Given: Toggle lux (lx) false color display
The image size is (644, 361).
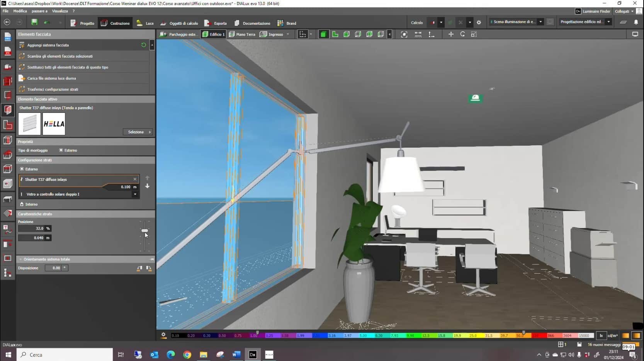Looking at the screenshot, I should (601, 335).
